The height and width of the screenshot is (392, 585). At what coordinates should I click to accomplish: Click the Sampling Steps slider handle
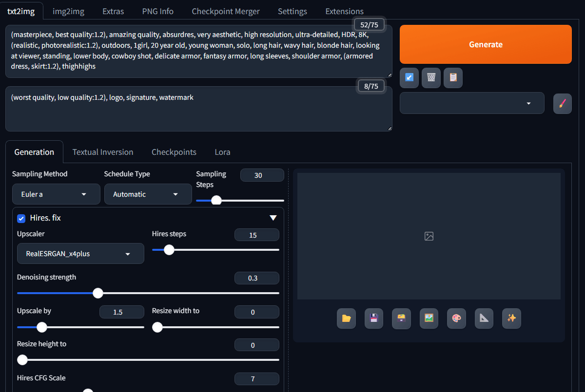pos(216,200)
